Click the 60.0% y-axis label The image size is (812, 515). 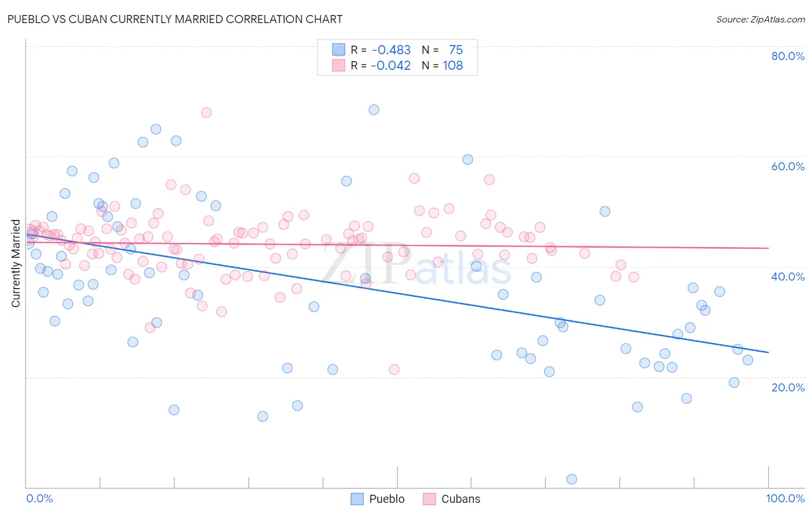click(788, 166)
